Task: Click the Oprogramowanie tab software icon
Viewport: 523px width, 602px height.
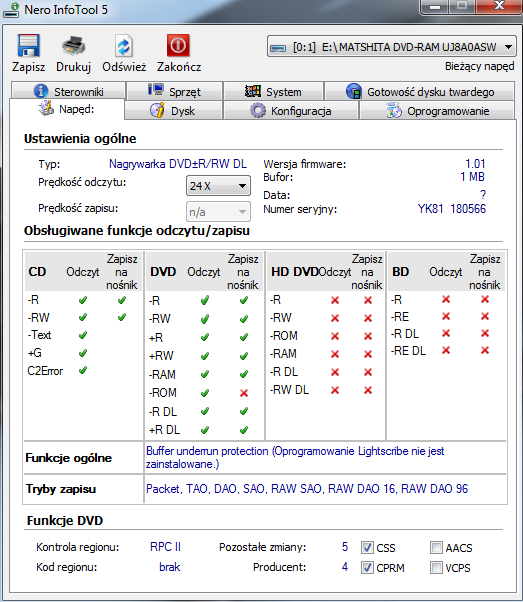Action: point(394,110)
